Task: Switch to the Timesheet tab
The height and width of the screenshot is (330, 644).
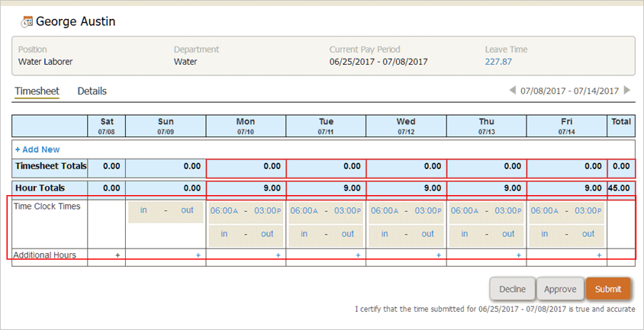Action: pyautogui.click(x=37, y=91)
